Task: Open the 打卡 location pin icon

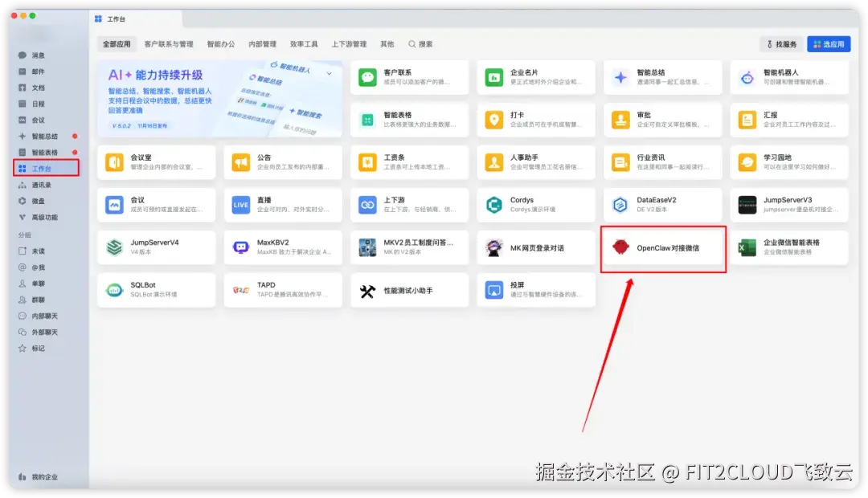Action: pyautogui.click(x=493, y=120)
